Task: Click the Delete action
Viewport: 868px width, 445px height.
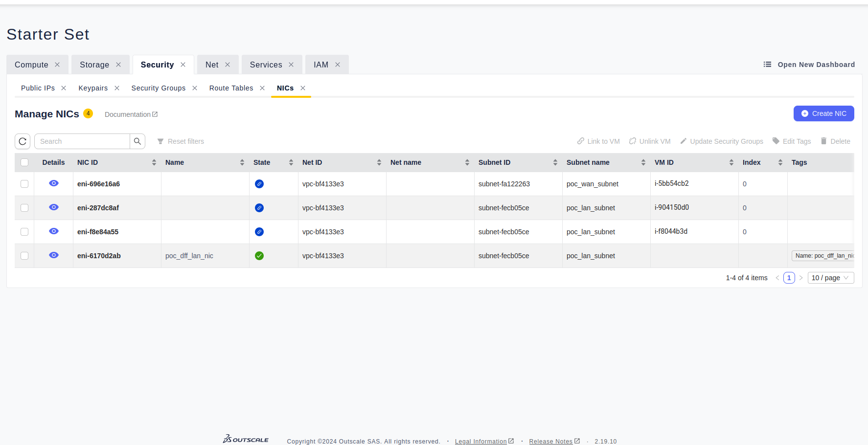Action: pos(835,141)
